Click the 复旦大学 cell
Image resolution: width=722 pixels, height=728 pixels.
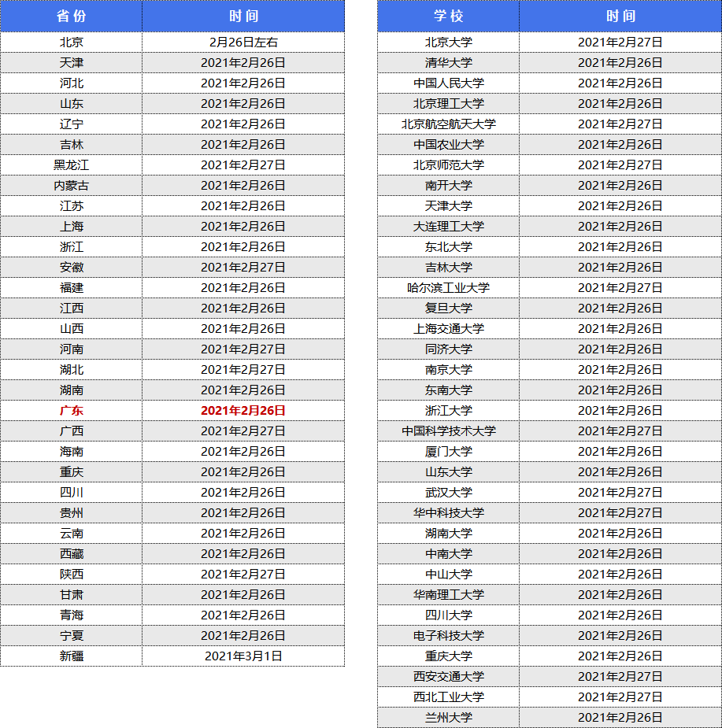(448, 308)
